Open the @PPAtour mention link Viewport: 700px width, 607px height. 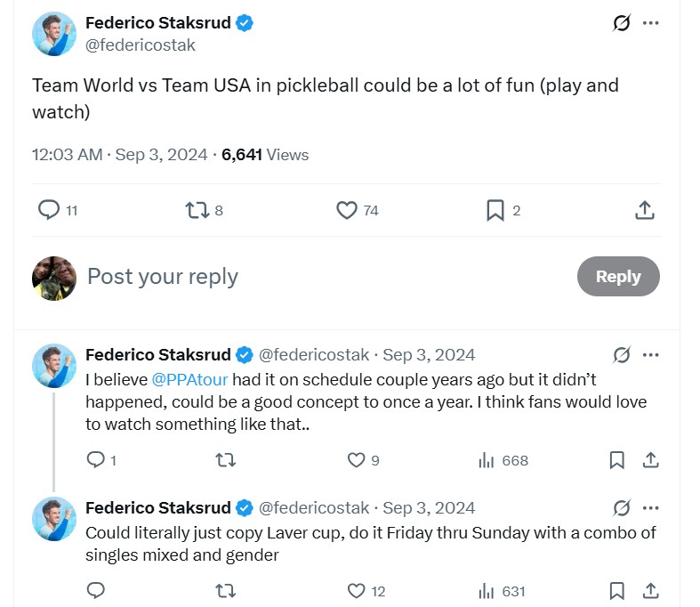189,379
